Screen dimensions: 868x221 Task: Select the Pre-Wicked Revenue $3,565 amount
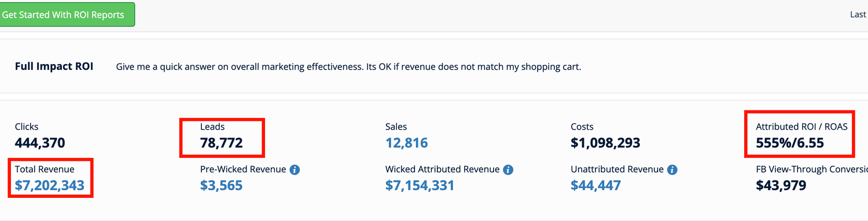click(x=221, y=186)
